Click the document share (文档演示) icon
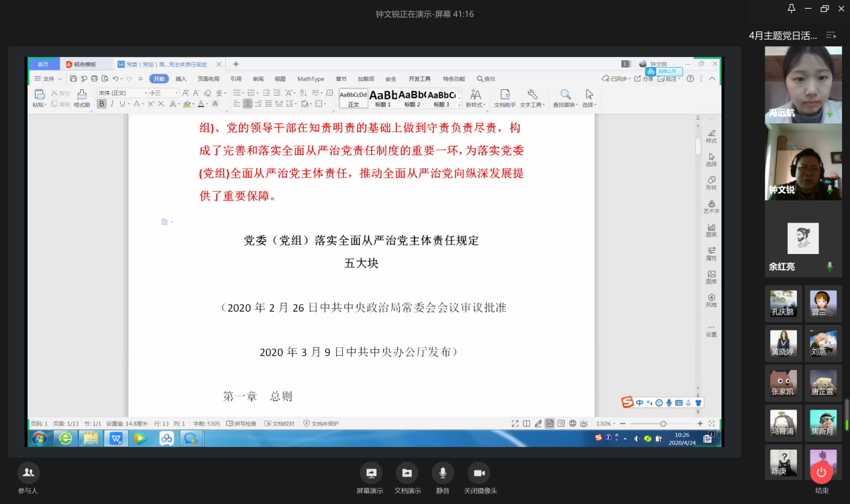This screenshot has height=504, width=850. pyautogui.click(x=407, y=473)
